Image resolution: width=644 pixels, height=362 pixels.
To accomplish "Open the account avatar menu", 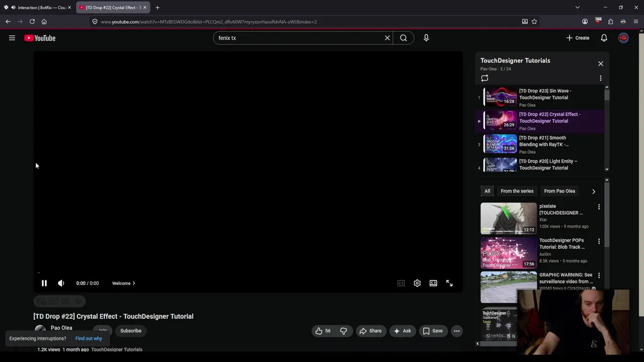I will point(623,38).
